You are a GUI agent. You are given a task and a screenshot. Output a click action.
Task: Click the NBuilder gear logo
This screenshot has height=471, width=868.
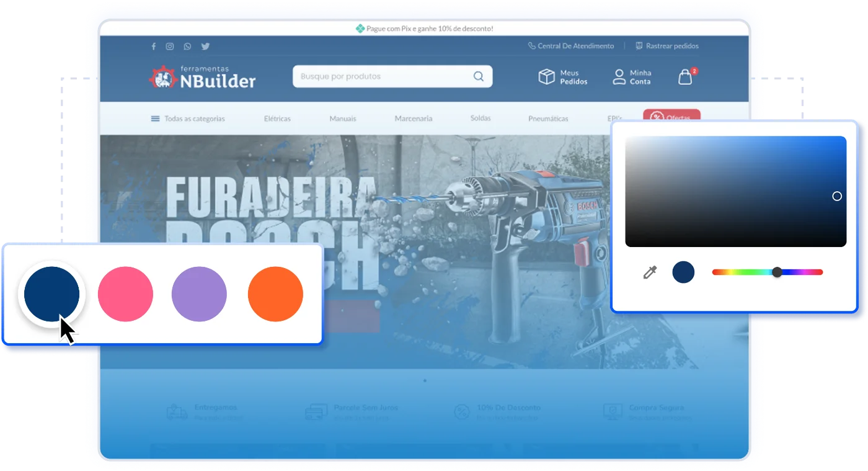tap(163, 78)
